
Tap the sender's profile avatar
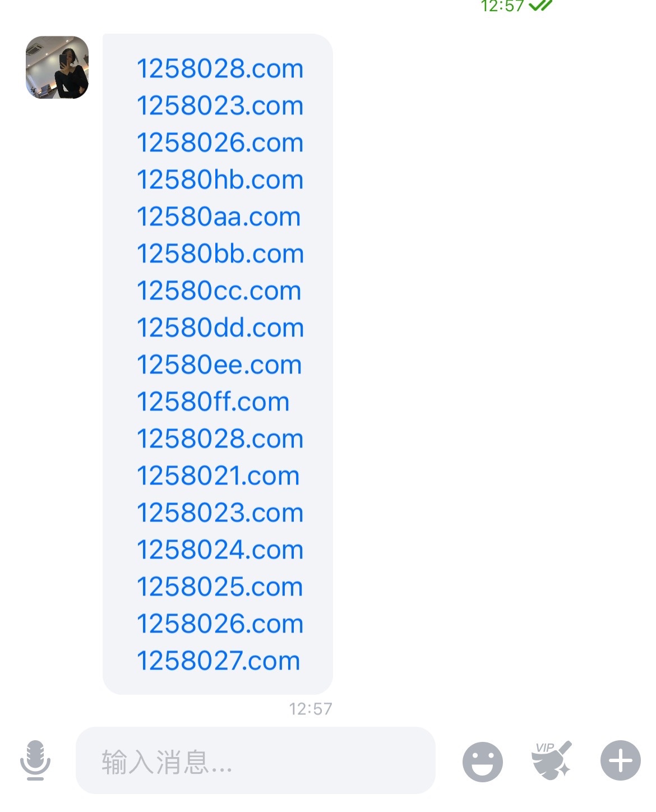click(57, 67)
